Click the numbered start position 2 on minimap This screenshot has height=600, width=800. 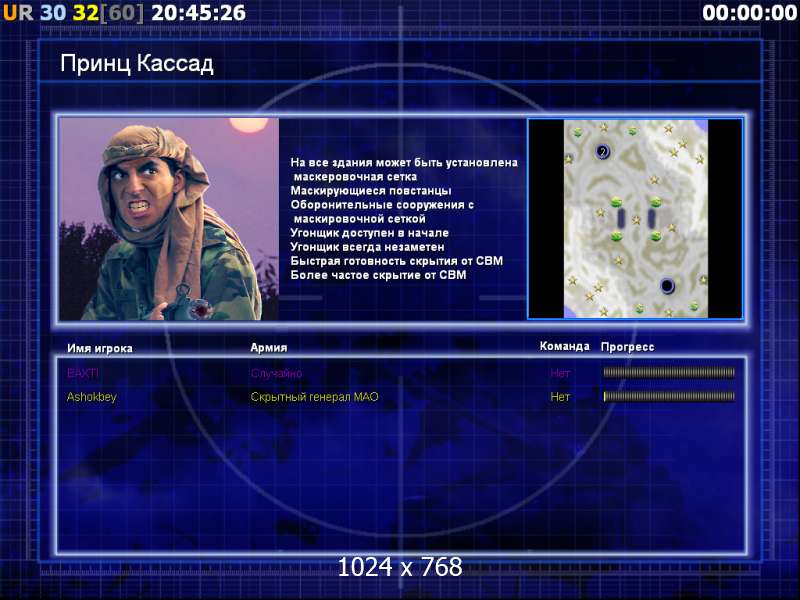pos(603,152)
